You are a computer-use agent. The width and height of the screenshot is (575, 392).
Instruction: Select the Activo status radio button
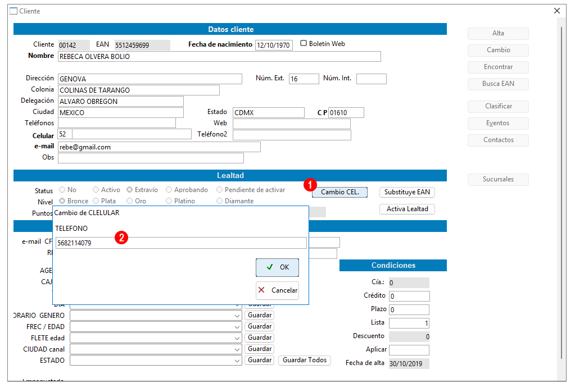click(96, 190)
